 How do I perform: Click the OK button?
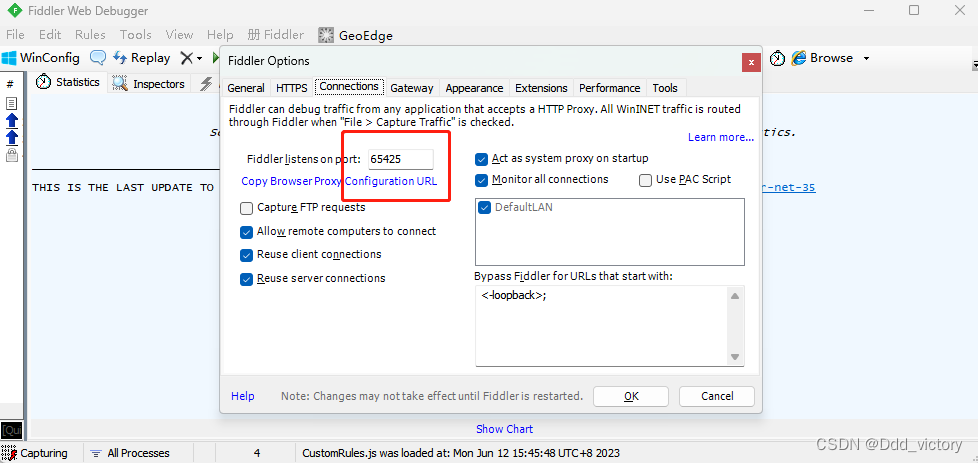tap(631, 396)
